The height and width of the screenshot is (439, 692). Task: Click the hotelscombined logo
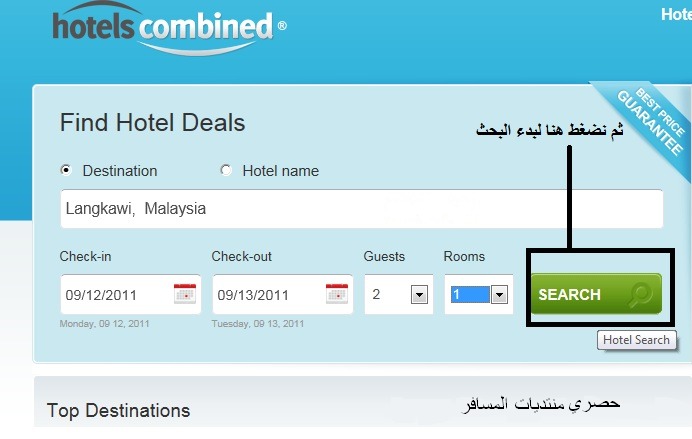coord(164,25)
